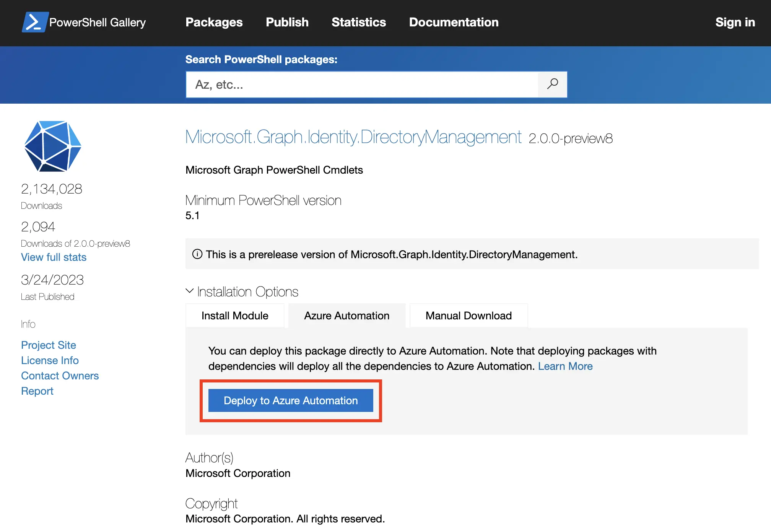This screenshot has width=771, height=532.
Task: Collapse the Installation Options chevron
Action: point(189,291)
